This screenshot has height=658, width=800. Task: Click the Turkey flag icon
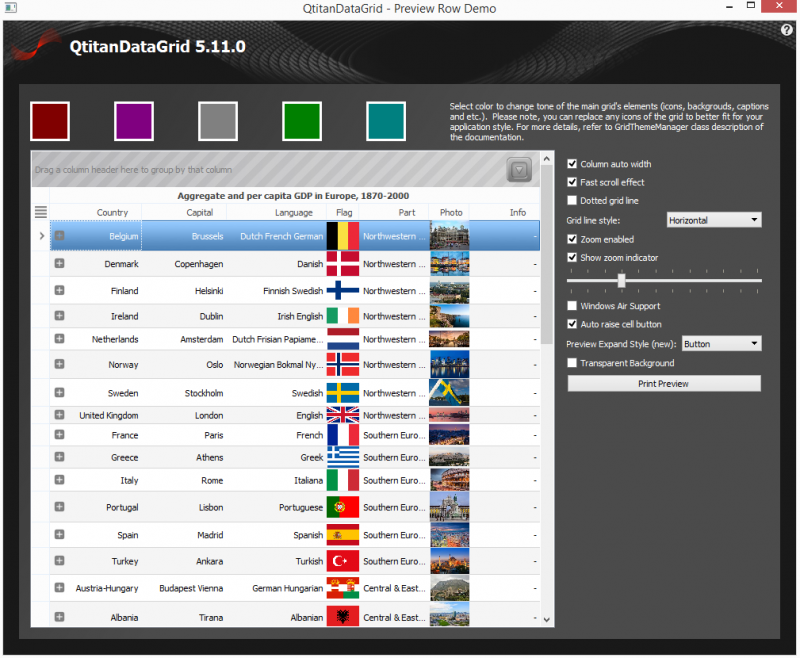[x=342, y=560]
